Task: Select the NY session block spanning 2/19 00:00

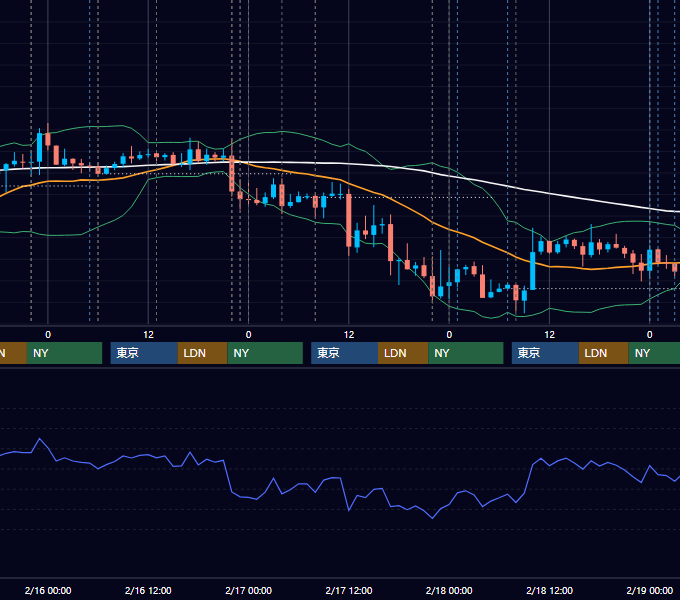Action: (x=654, y=353)
